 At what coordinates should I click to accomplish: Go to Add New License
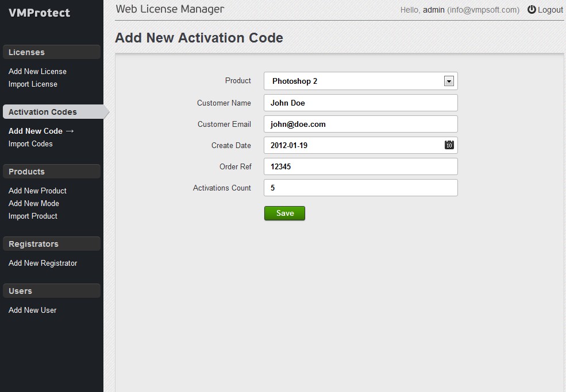(x=37, y=71)
